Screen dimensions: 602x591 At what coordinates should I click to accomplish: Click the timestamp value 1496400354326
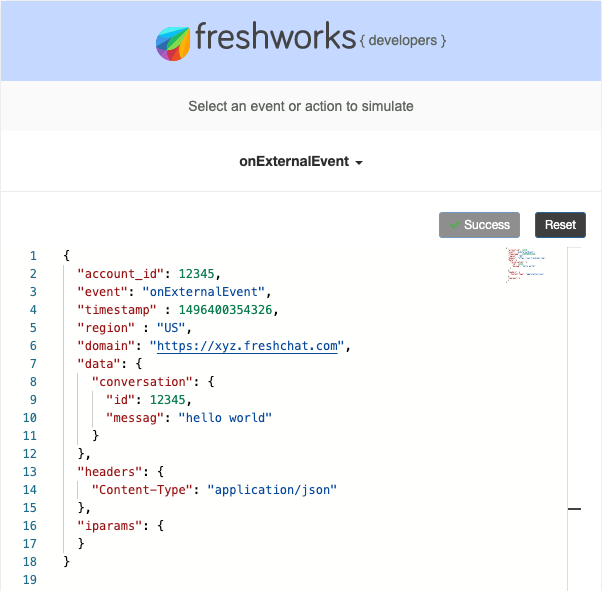[x=225, y=310]
